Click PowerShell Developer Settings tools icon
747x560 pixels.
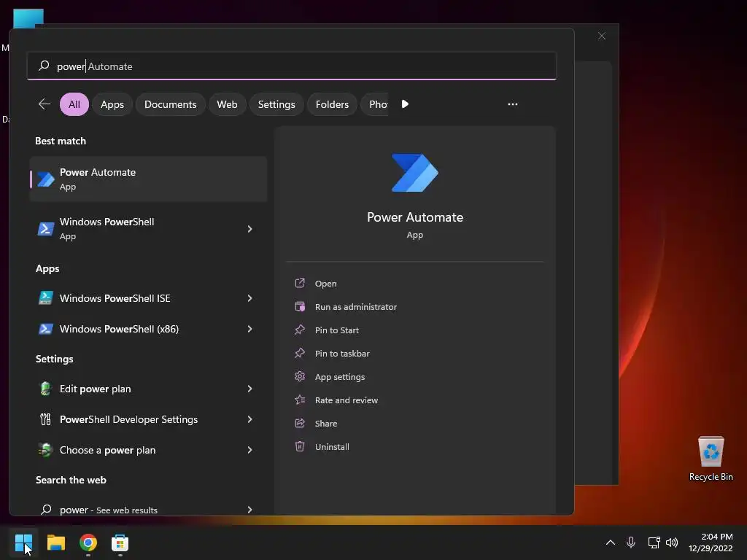(x=46, y=419)
